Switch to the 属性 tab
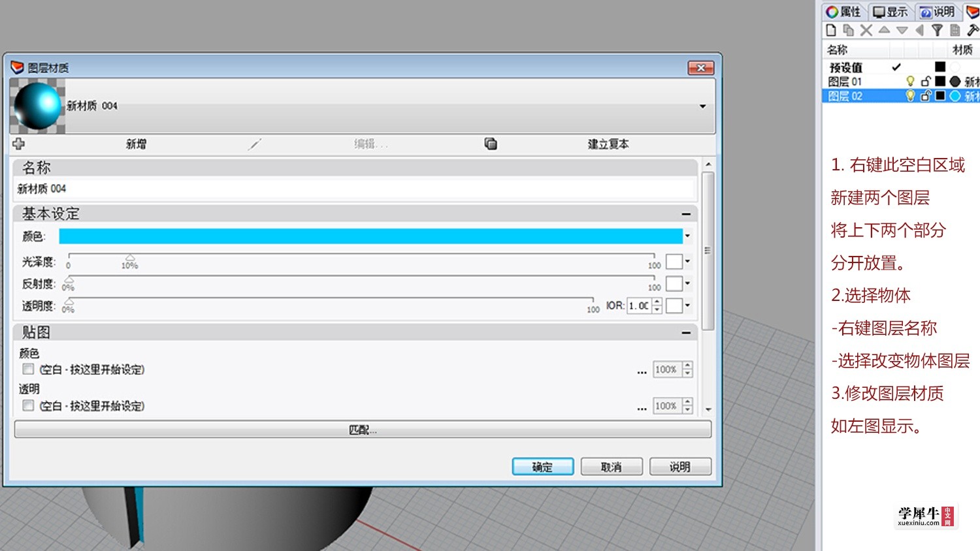Viewport: 980px width, 551px height. click(x=843, y=12)
